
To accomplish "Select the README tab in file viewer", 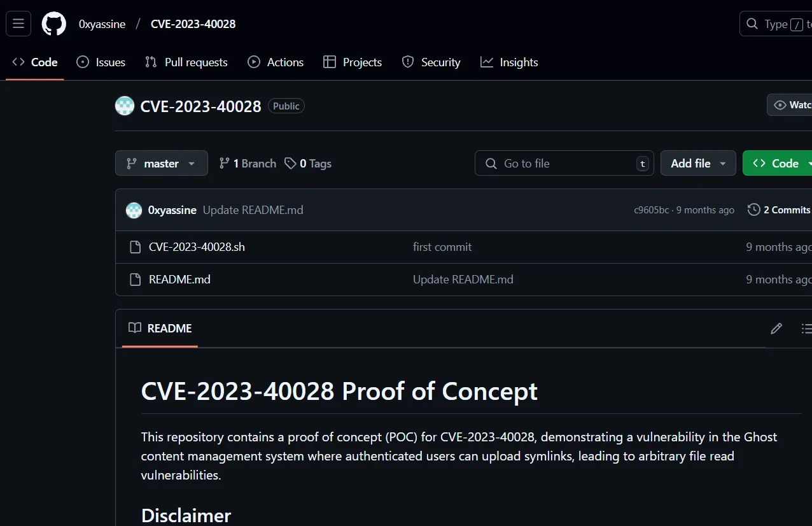I will point(160,329).
